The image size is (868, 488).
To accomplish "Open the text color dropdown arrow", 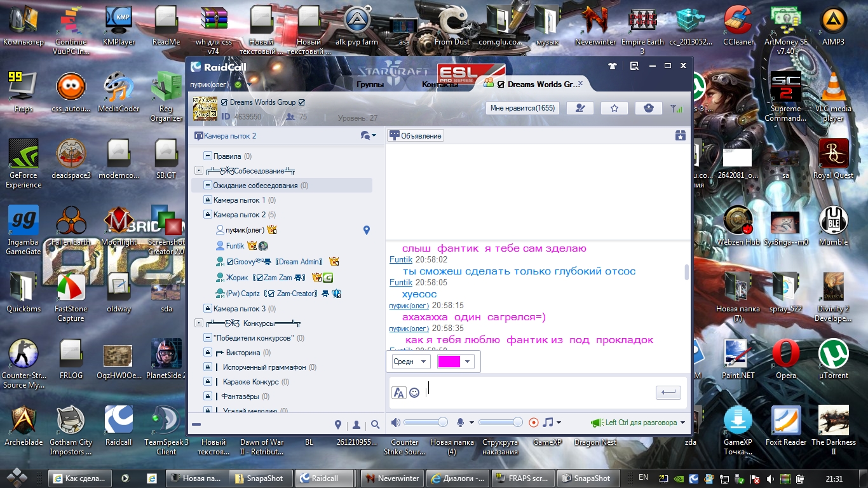I will point(468,362).
